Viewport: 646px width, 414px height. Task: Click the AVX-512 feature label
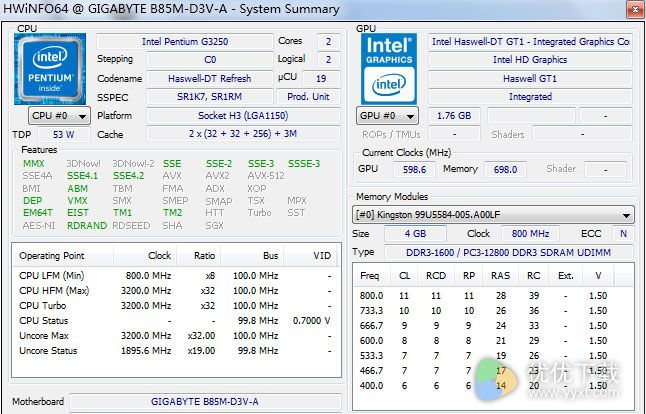266,176
